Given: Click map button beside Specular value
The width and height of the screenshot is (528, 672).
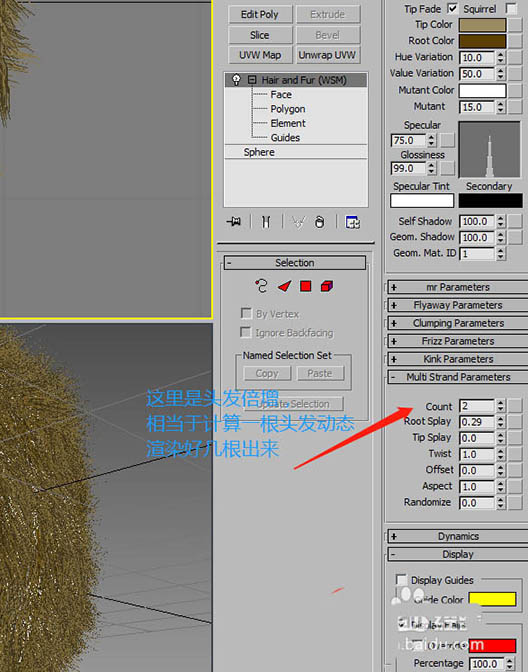Looking at the screenshot, I should 447,140.
